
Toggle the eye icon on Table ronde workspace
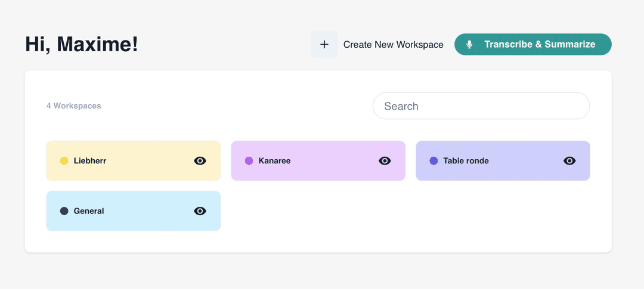(569, 161)
